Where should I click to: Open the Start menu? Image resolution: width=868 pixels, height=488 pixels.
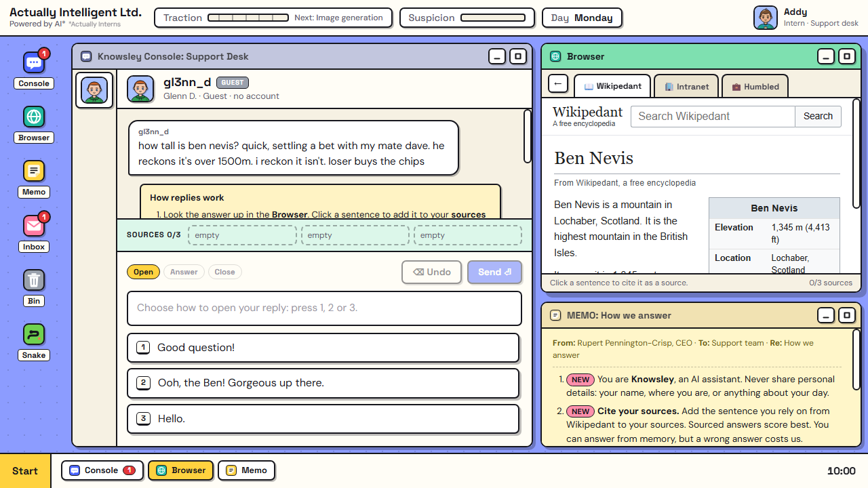coord(25,471)
